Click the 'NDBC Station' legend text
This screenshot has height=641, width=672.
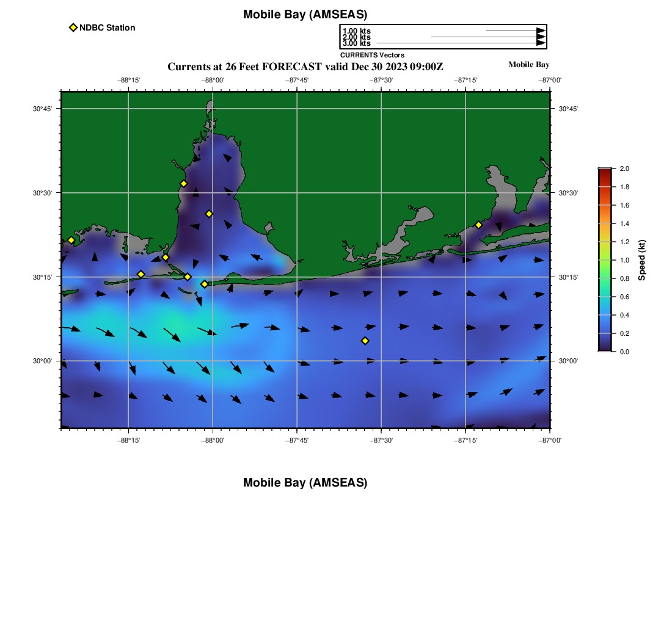(x=107, y=27)
